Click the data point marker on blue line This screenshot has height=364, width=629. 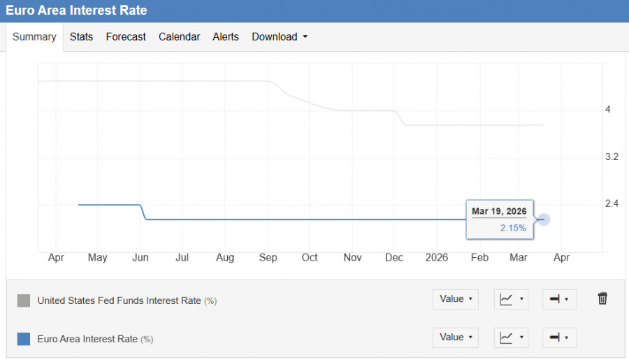(x=544, y=219)
